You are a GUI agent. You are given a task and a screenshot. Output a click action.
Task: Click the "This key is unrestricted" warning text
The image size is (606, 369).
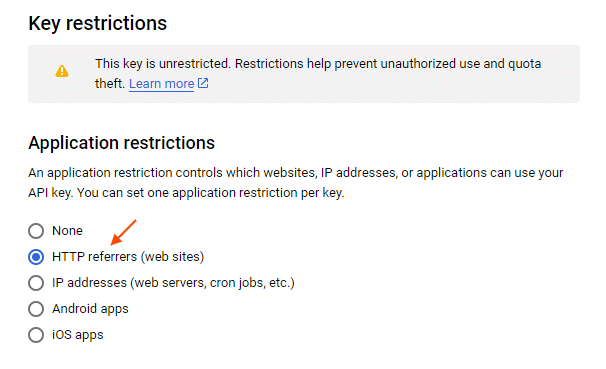point(162,64)
